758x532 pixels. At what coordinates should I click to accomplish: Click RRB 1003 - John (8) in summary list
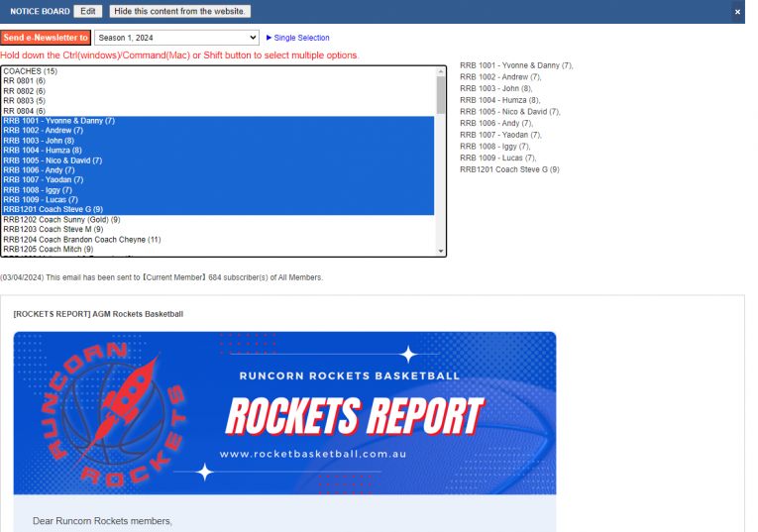point(496,88)
